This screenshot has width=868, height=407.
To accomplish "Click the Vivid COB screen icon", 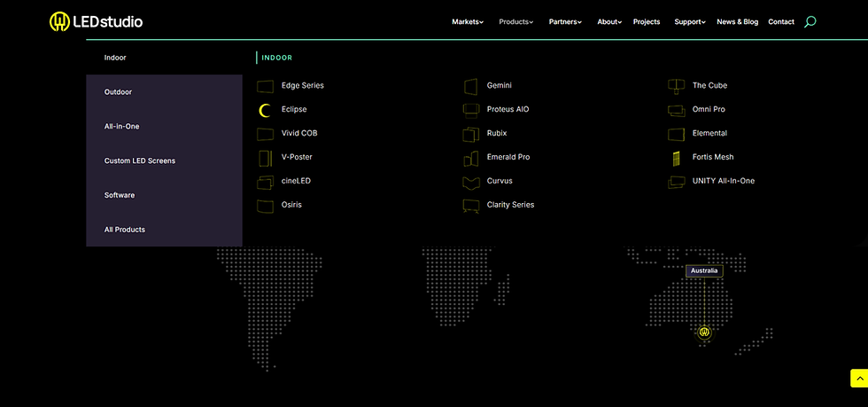I will [x=265, y=134].
